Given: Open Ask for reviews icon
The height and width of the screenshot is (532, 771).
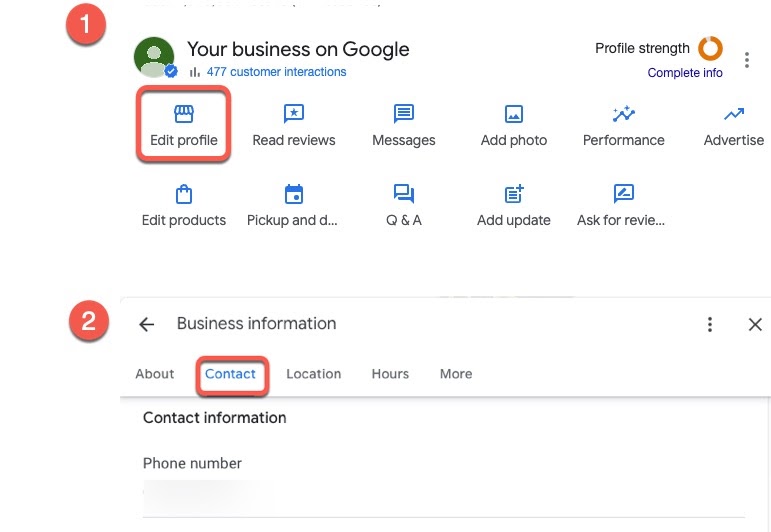Looking at the screenshot, I should pyautogui.click(x=624, y=194).
